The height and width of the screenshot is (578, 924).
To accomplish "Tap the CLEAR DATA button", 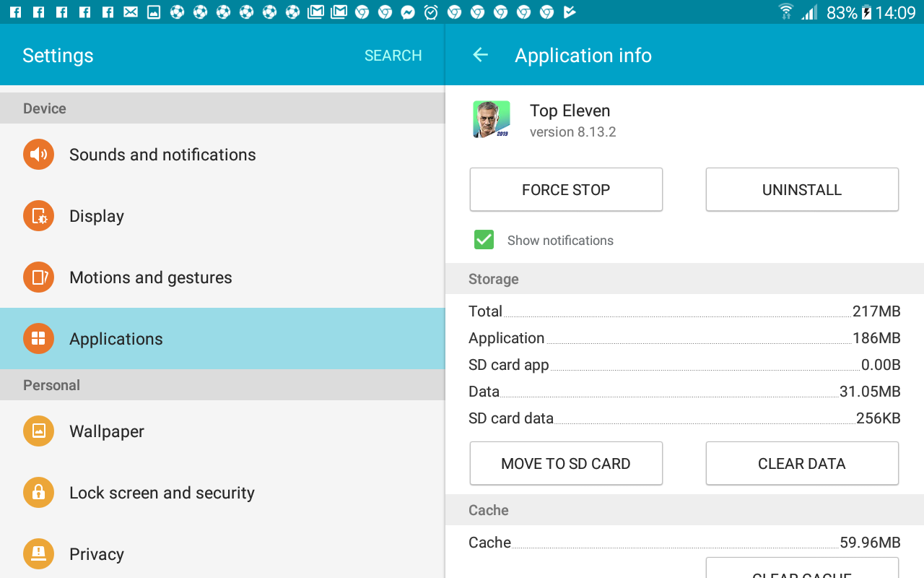I will 802,463.
